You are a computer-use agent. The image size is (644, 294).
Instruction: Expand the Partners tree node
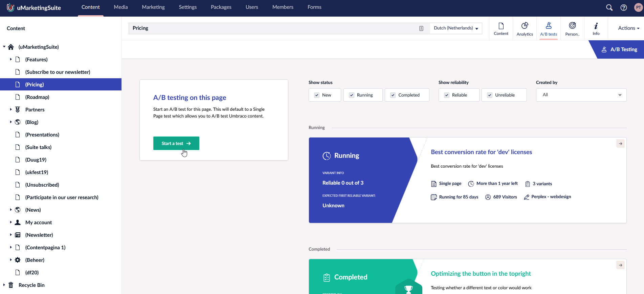pyautogui.click(x=11, y=109)
